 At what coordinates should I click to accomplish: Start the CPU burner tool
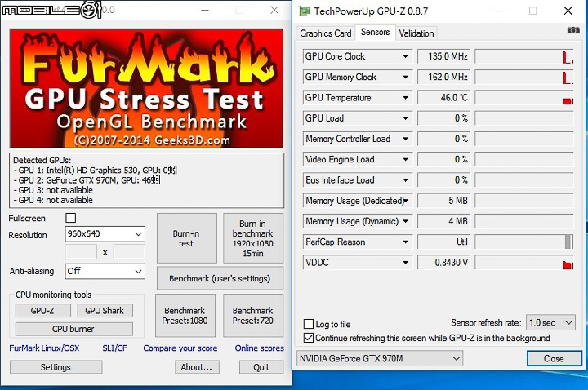73,329
